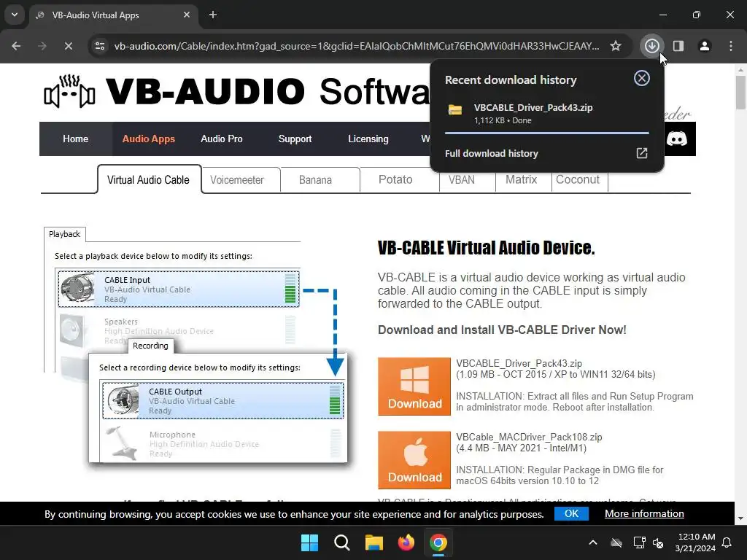Bookmark this page with the star icon
Image resolution: width=747 pixels, height=560 pixels.
click(616, 46)
